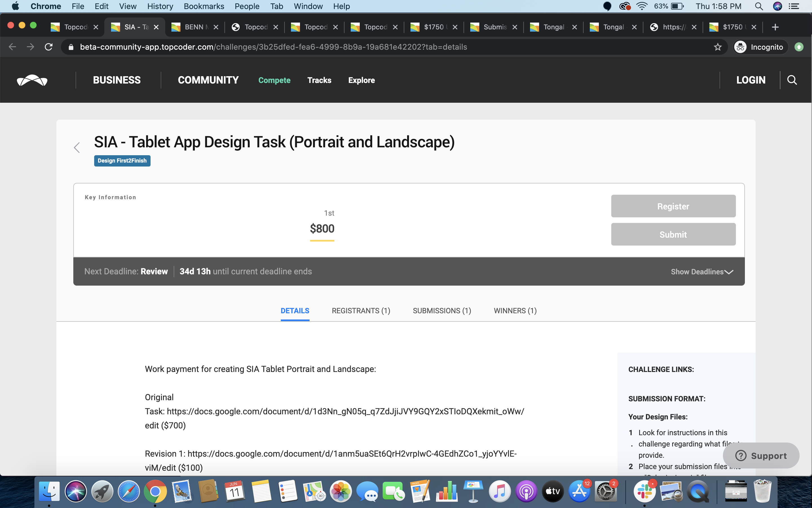812x508 pixels.
Task: Click the Chrome icon in the dock
Action: [x=155, y=491]
